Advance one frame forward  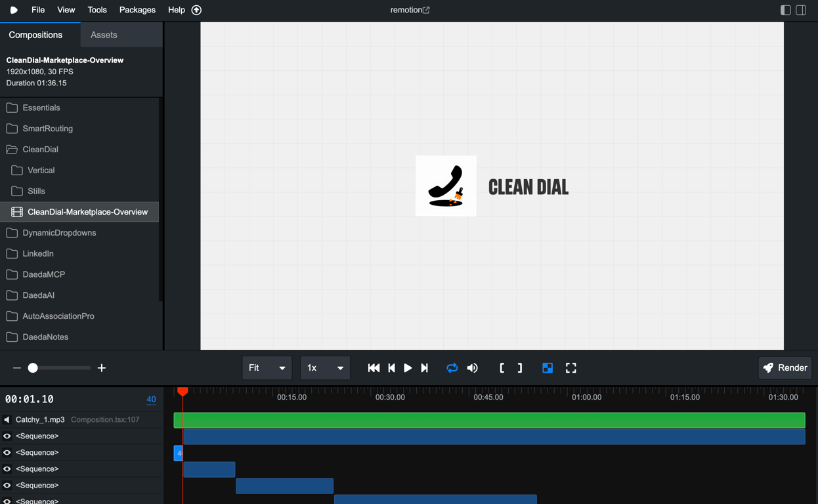pos(424,367)
